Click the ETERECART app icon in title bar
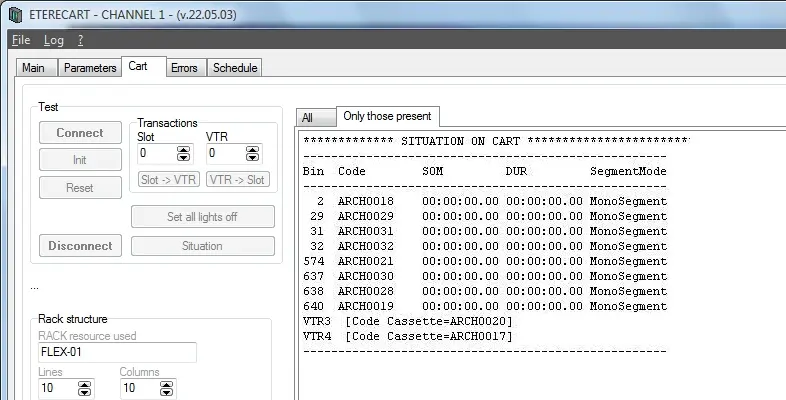 15,13
